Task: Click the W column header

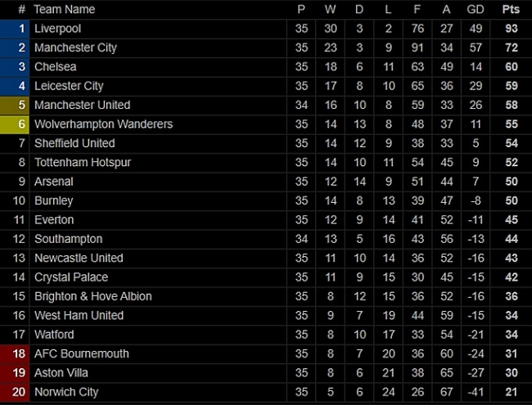Action: point(330,10)
